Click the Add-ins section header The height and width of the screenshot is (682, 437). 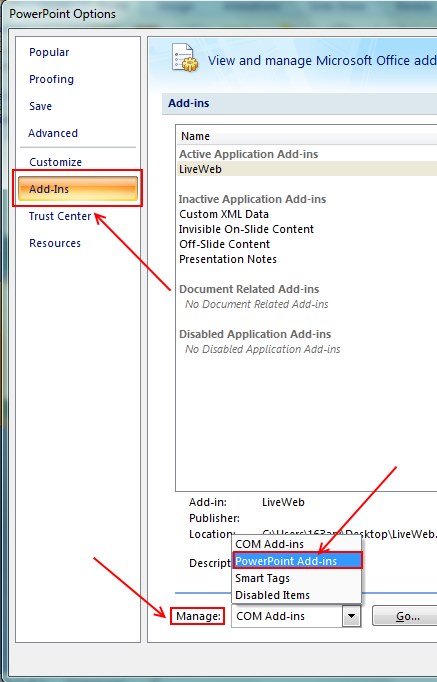(x=189, y=103)
